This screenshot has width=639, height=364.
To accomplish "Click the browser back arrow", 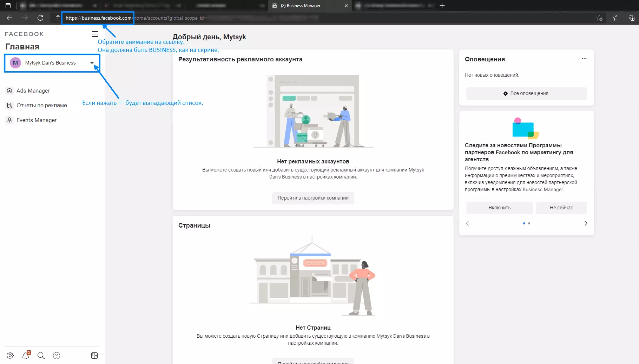I will [9, 18].
